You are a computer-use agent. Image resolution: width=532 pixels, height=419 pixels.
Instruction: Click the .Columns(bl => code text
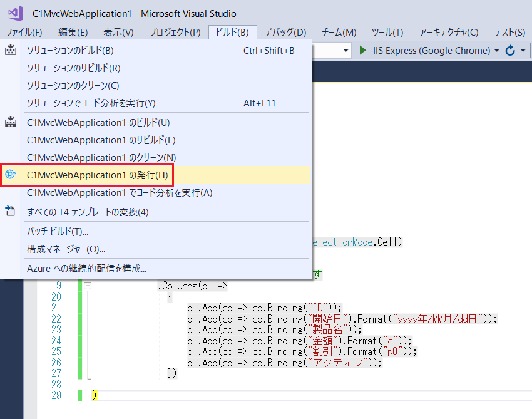tap(192, 286)
